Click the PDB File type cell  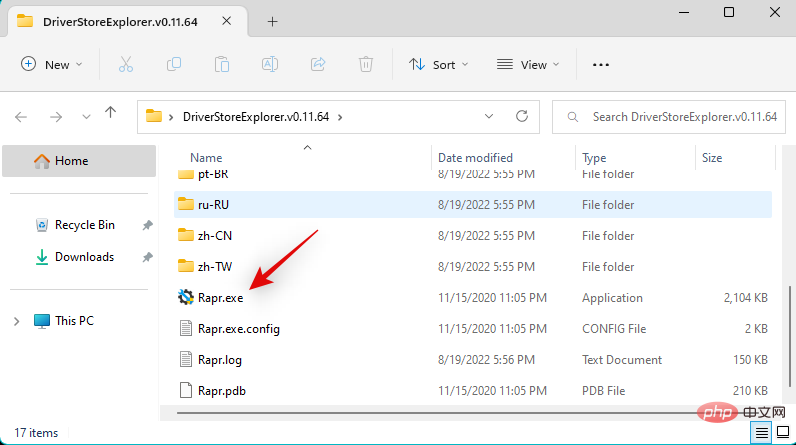pyautogui.click(x=603, y=391)
